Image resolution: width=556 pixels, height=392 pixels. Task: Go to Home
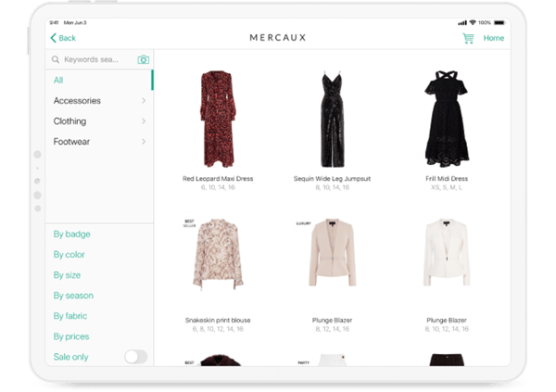click(x=494, y=38)
